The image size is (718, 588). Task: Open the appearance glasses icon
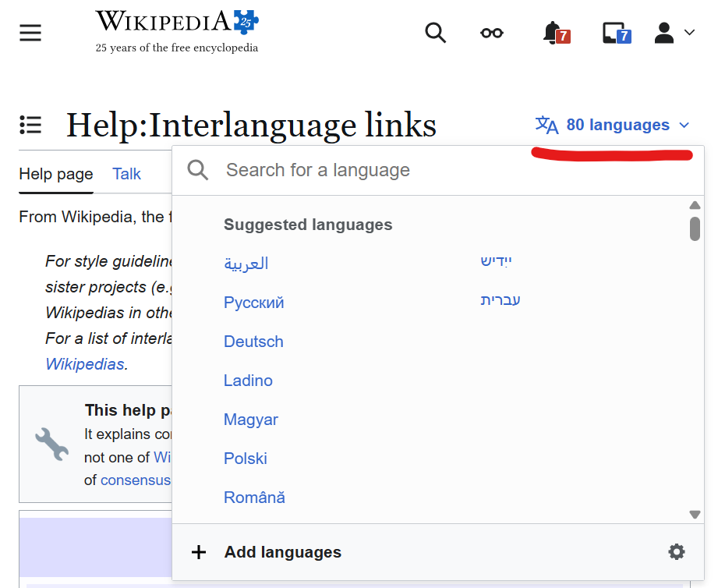[492, 33]
